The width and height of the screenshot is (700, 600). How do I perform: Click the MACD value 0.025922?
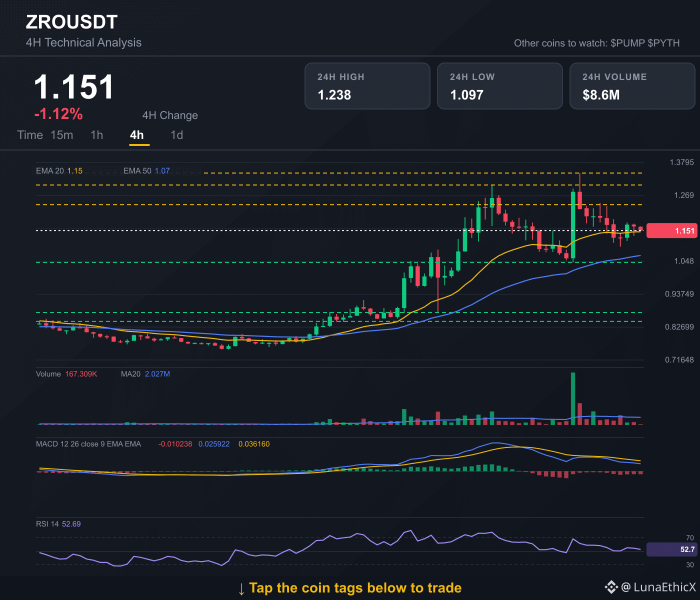click(x=214, y=444)
